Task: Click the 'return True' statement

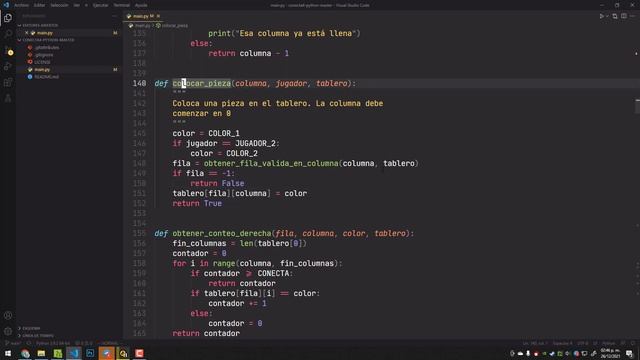Action: (x=197, y=203)
